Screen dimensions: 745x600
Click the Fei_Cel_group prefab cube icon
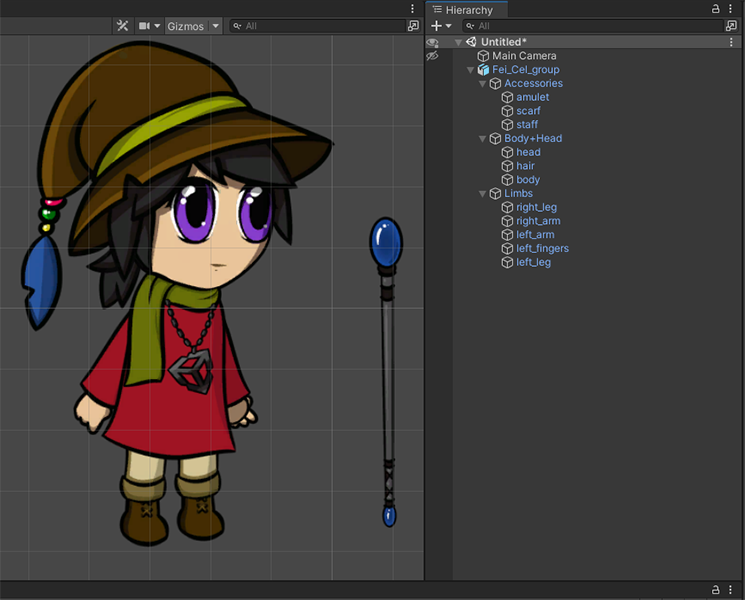tap(484, 70)
